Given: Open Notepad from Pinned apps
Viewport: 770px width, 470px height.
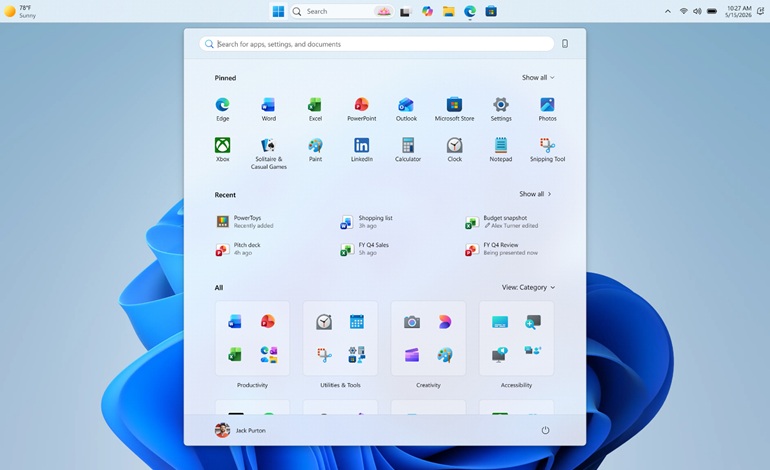Looking at the screenshot, I should 501,150.
